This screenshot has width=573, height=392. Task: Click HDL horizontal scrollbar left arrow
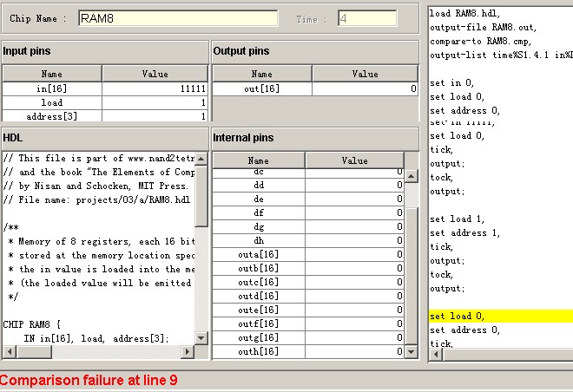tap(9, 352)
